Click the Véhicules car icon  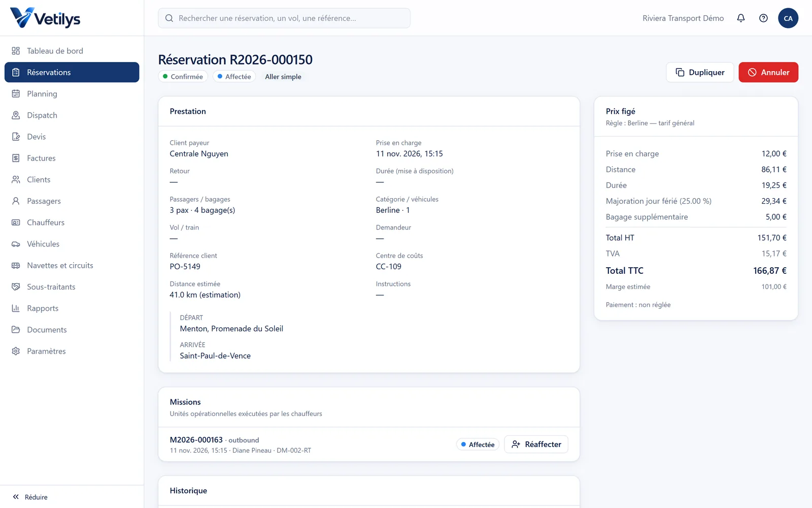(x=16, y=244)
